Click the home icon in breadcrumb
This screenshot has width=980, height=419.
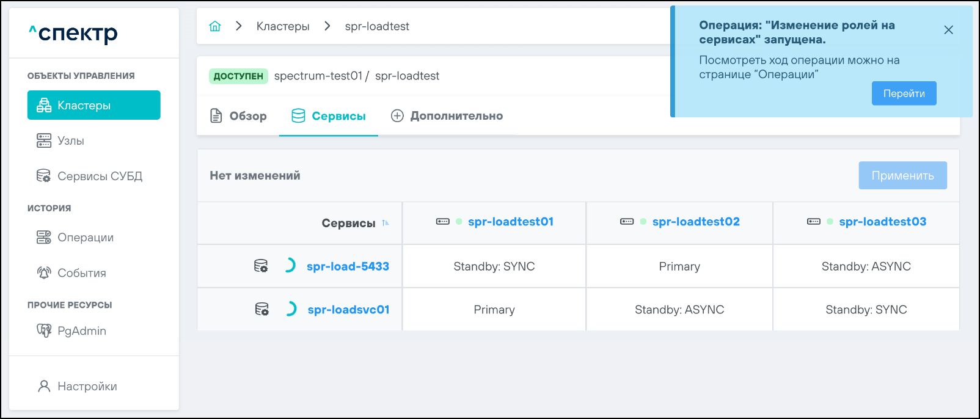[214, 26]
